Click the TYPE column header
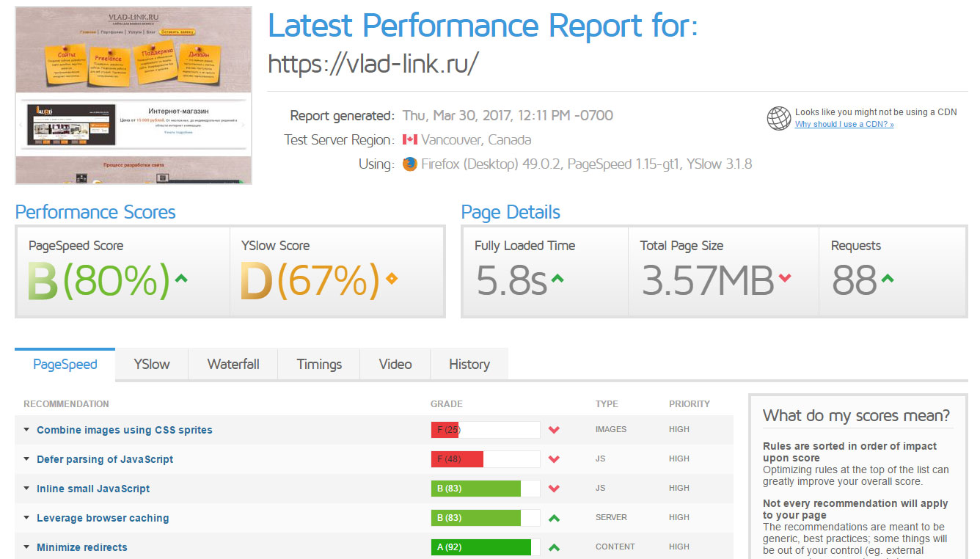980x559 pixels. click(x=607, y=404)
